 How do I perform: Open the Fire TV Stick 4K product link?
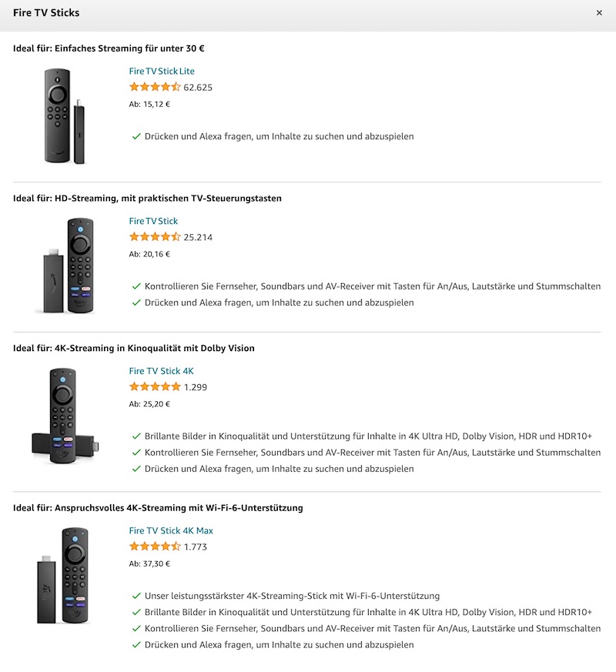pos(163,371)
